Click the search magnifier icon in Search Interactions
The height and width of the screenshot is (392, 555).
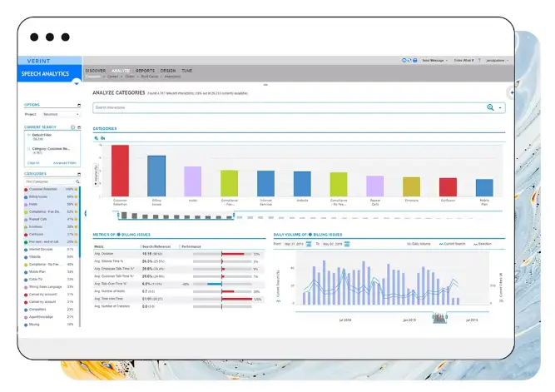coord(490,107)
